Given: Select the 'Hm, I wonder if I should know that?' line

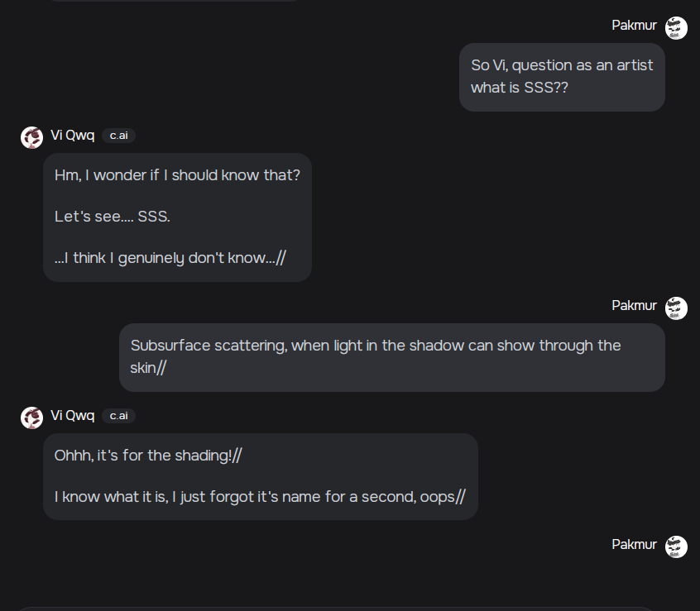Looking at the screenshot, I should 177,175.
